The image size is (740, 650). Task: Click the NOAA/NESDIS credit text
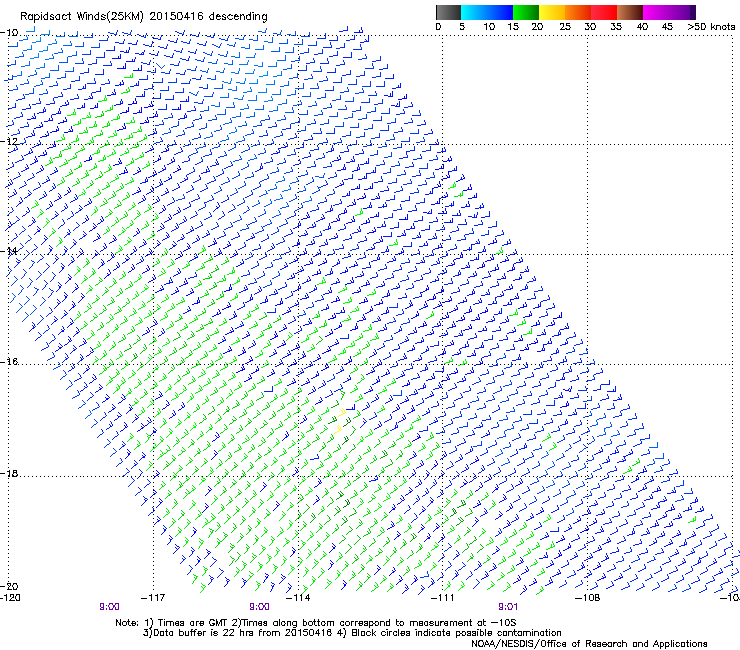pos(589,644)
